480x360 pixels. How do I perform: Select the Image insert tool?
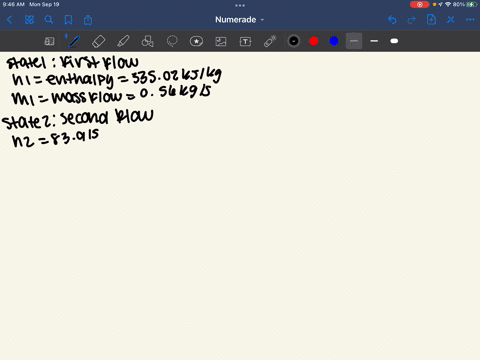pyautogui.click(x=221, y=41)
